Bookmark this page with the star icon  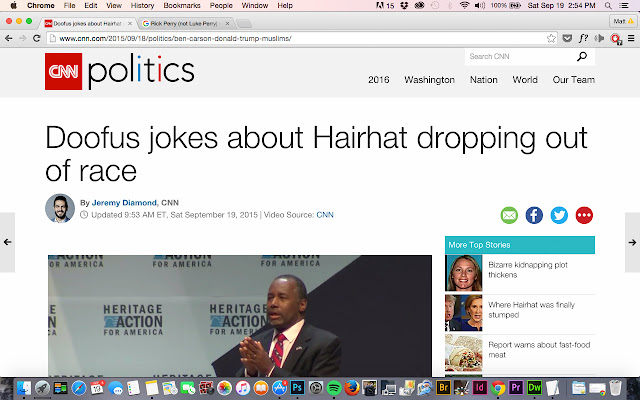tap(551, 38)
